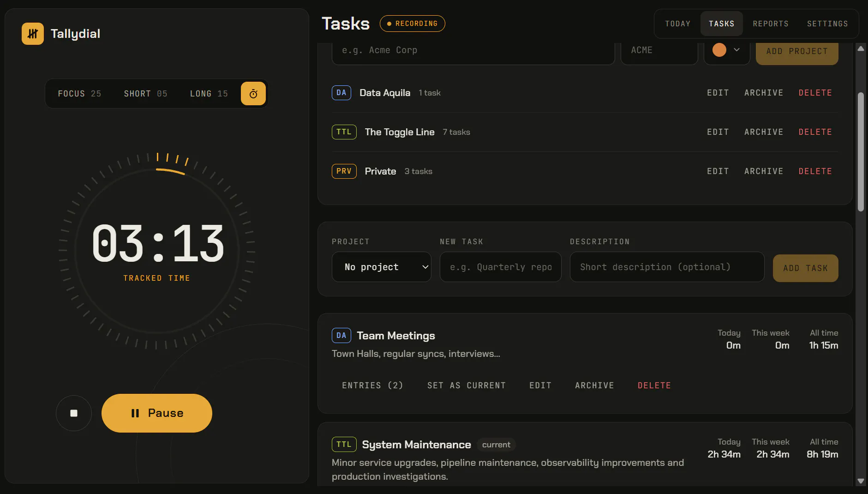Click the RECORDING status badge
This screenshot has height=494, width=868.
pyautogui.click(x=413, y=24)
